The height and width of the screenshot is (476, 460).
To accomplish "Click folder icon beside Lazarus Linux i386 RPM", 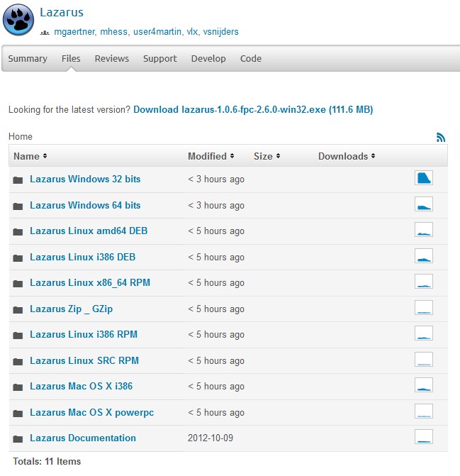I will pyautogui.click(x=18, y=336).
